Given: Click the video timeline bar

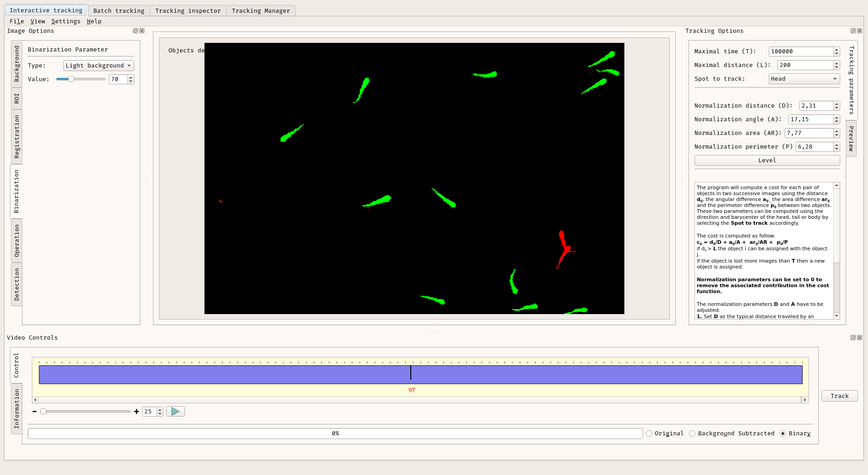Looking at the screenshot, I should (421, 375).
